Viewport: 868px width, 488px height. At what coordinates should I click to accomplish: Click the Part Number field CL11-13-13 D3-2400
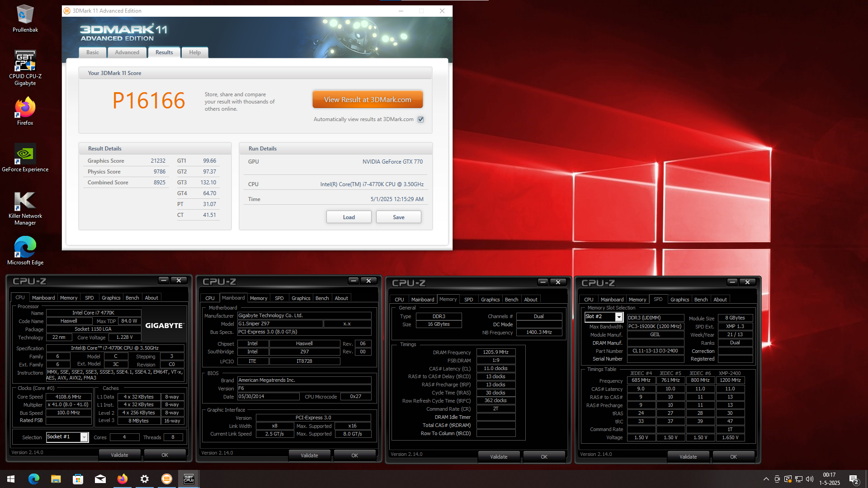(655, 351)
